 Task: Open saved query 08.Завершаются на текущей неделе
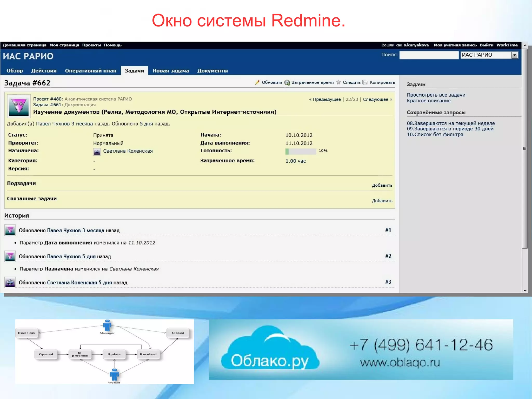point(451,123)
